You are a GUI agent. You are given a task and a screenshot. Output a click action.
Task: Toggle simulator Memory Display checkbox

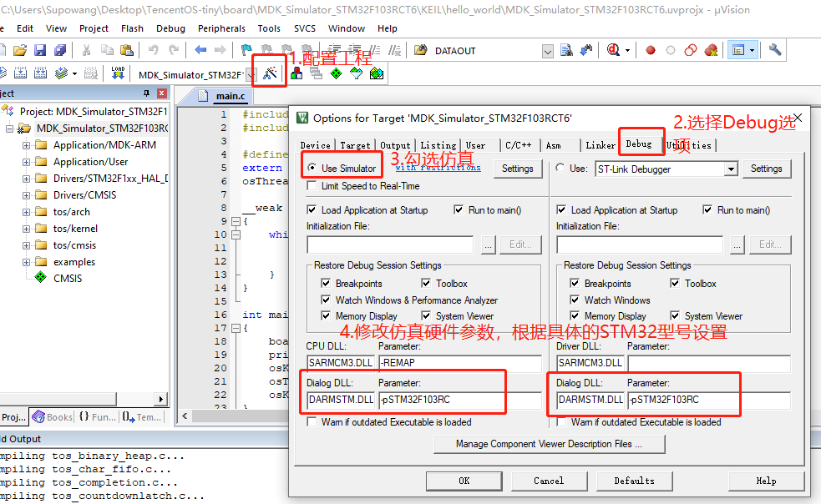pos(326,315)
